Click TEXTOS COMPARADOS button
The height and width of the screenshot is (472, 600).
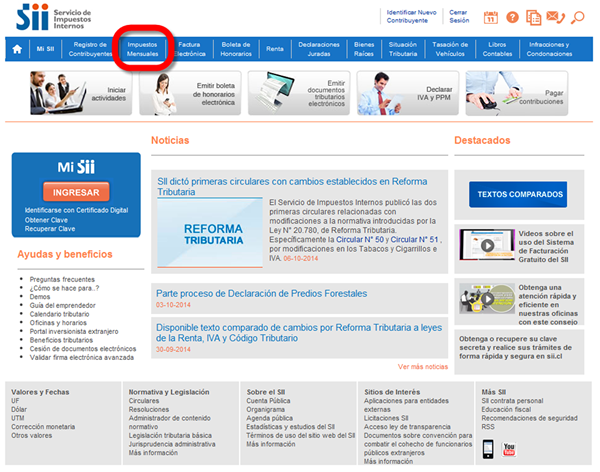pos(518,194)
